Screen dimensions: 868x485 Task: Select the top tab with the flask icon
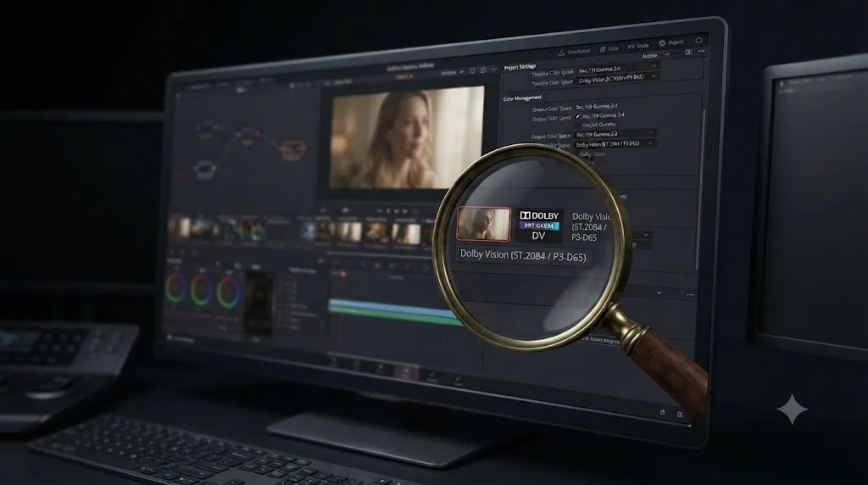[574, 52]
